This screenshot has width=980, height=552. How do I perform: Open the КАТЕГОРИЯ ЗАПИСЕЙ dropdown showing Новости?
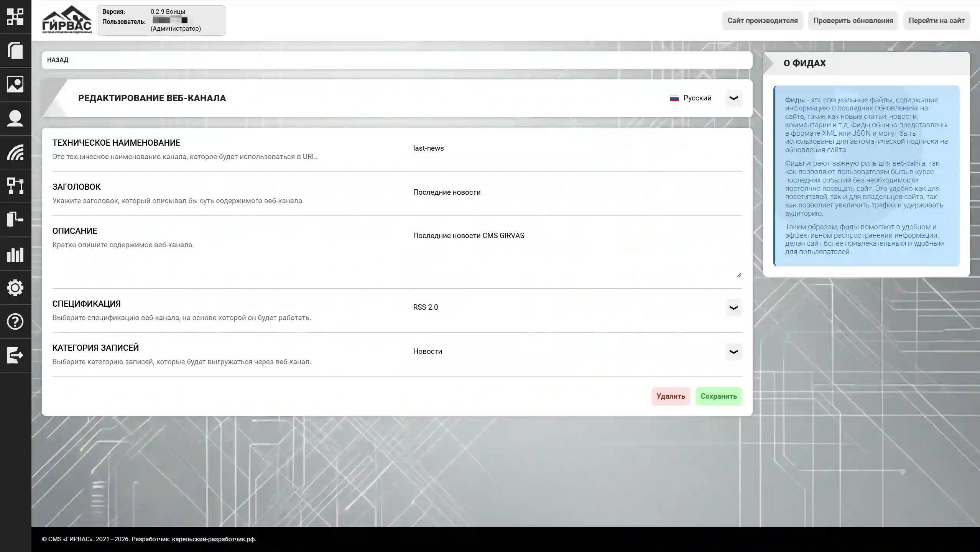(x=733, y=352)
